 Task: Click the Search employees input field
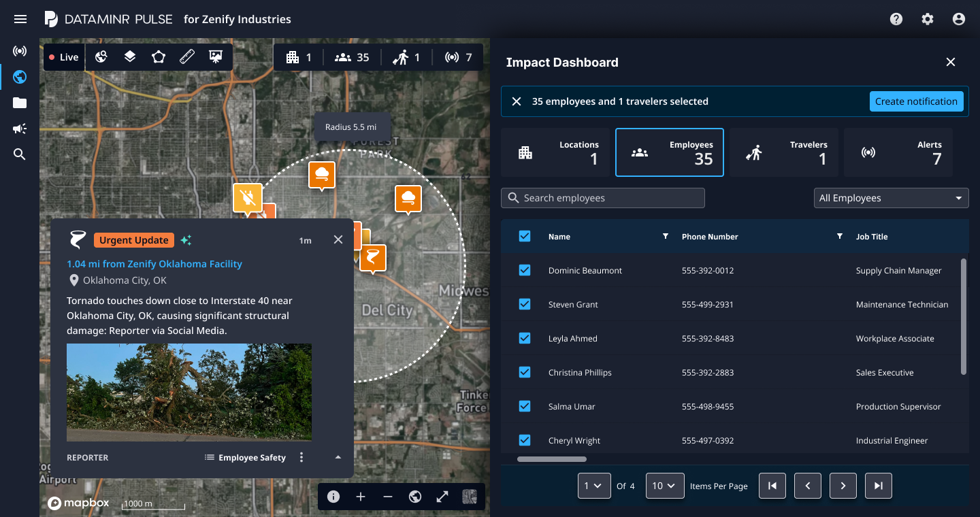click(x=603, y=198)
